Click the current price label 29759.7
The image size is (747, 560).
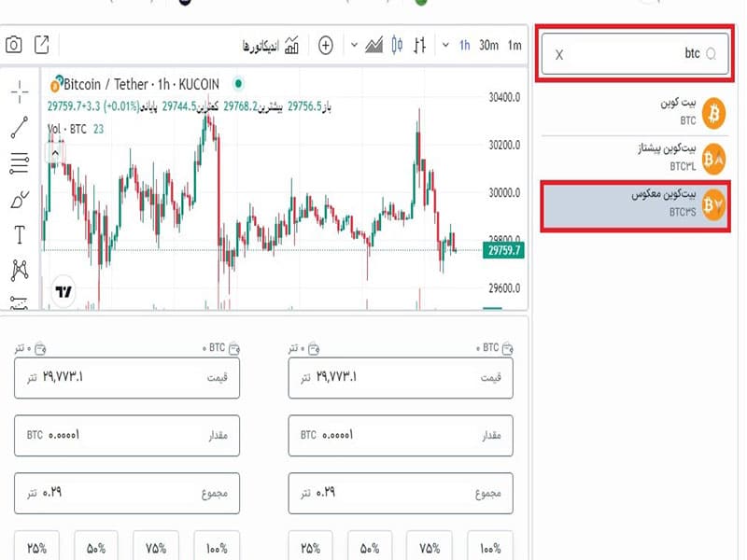[503, 250]
